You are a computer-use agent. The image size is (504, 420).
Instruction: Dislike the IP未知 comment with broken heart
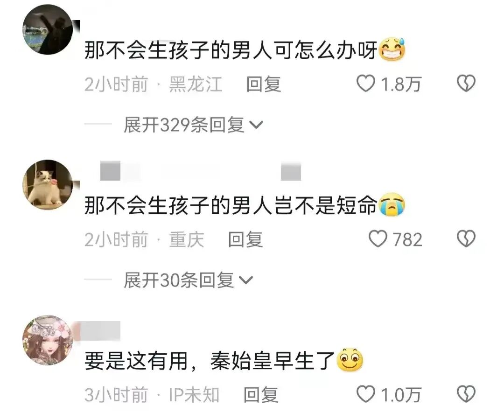tap(466, 394)
